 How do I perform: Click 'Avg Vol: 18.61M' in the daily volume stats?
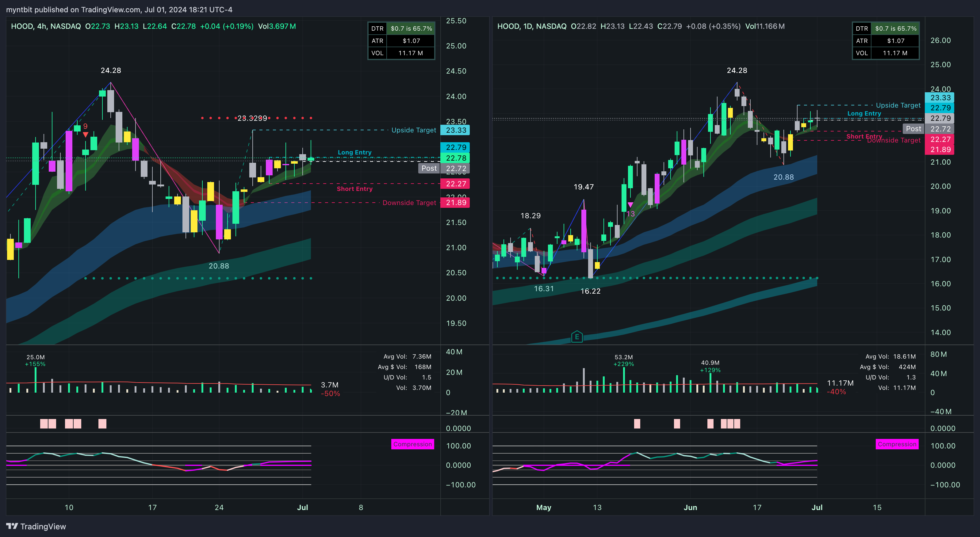(890, 357)
